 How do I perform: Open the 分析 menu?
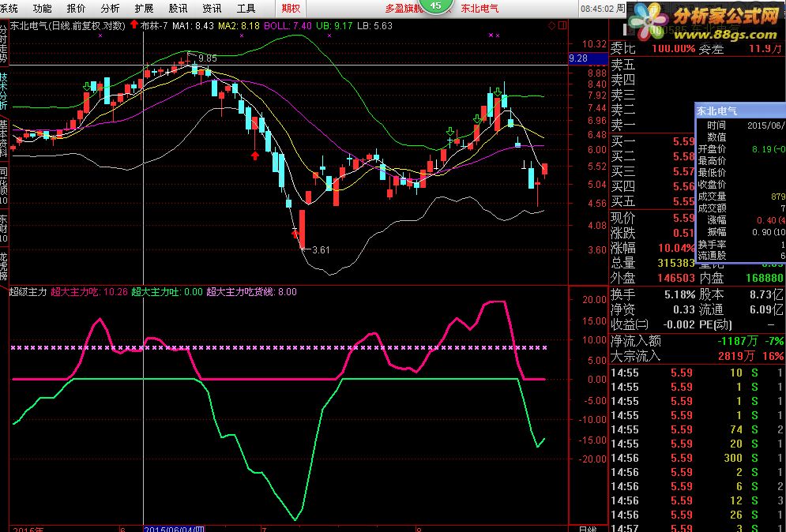point(111,8)
